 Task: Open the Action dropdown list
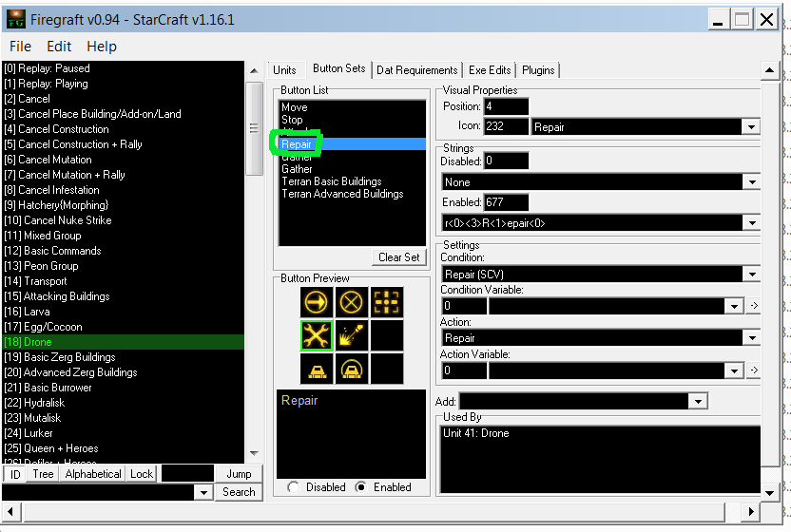click(x=751, y=338)
